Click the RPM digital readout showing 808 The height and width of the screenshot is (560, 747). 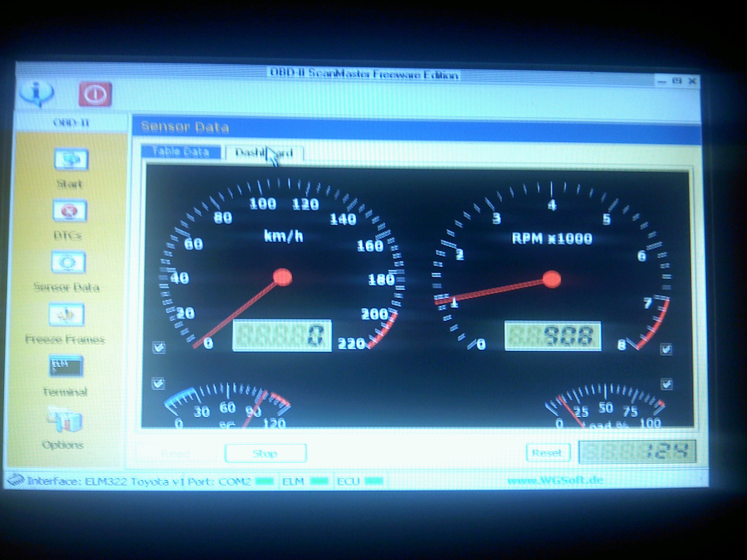pyautogui.click(x=553, y=336)
